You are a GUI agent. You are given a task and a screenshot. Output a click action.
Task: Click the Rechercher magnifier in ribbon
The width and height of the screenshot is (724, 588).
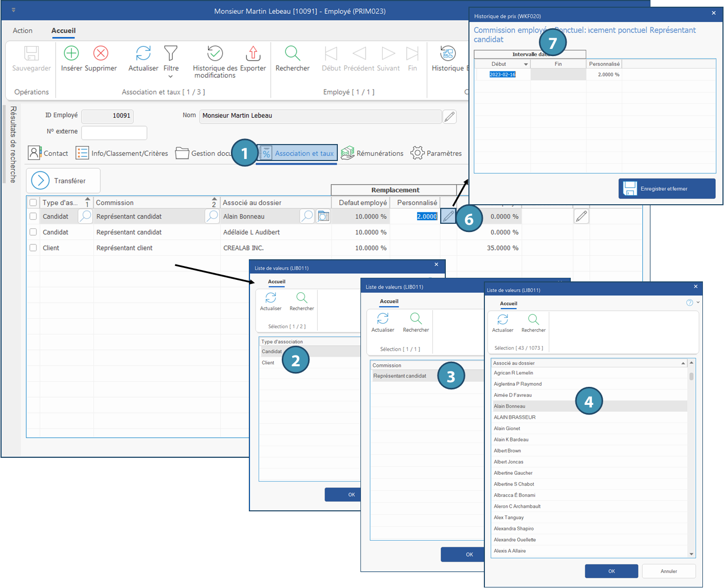292,54
